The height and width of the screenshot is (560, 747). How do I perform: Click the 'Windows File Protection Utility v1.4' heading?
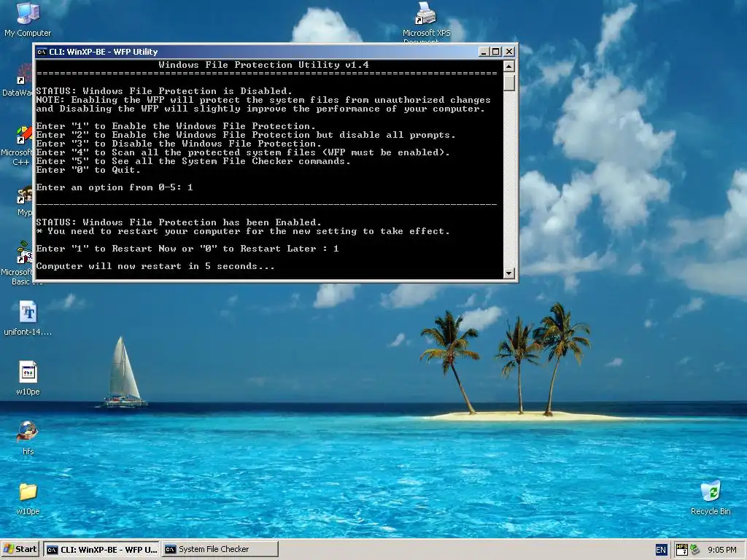pyautogui.click(x=263, y=65)
